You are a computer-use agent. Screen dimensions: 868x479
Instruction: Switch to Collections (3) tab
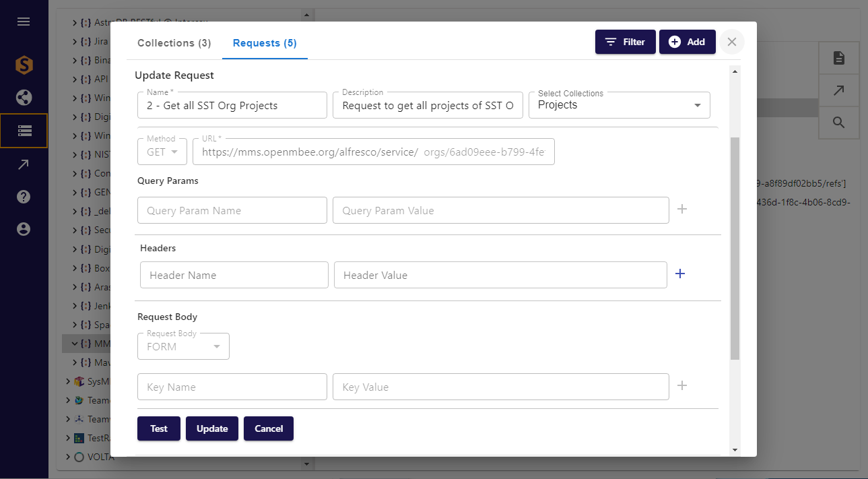click(x=174, y=43)
